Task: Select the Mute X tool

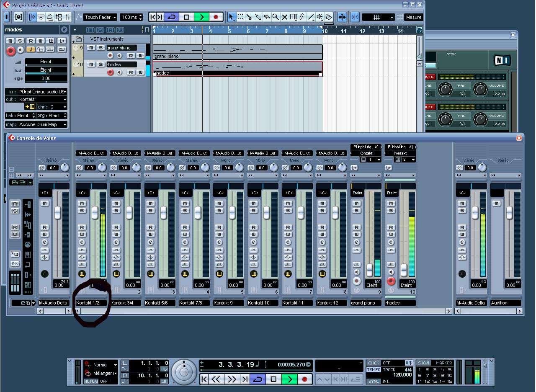Action: click(x=285, y=17)
